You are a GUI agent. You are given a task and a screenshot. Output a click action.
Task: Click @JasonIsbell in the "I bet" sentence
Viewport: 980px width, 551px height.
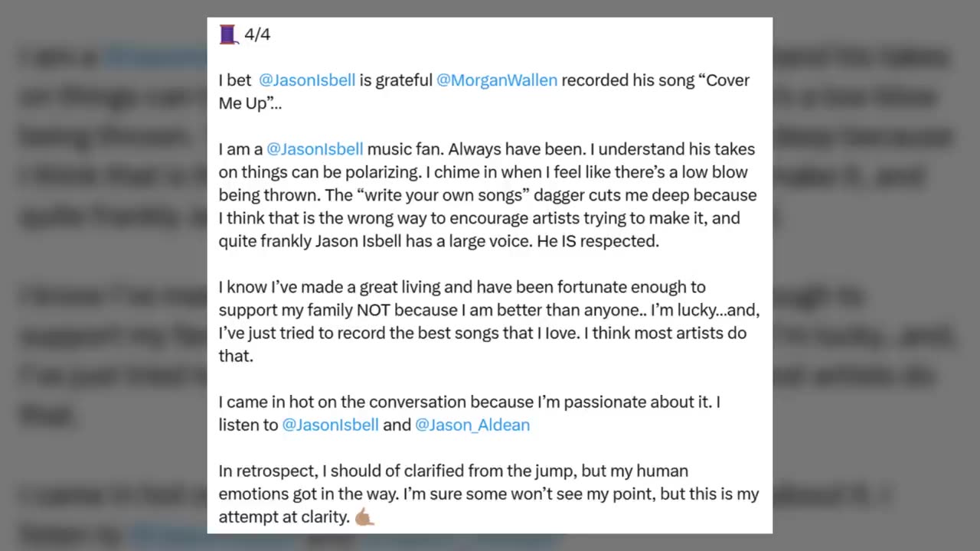[x=307, y=80]
